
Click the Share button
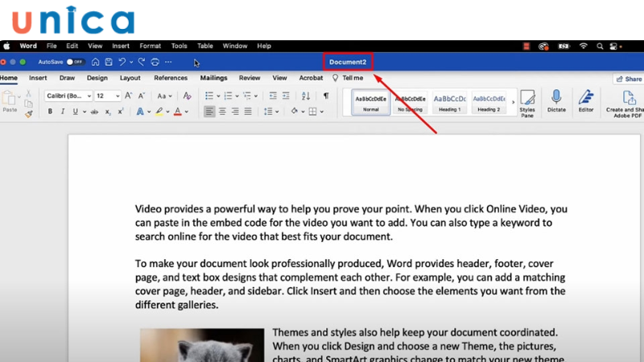coord(630,79)
